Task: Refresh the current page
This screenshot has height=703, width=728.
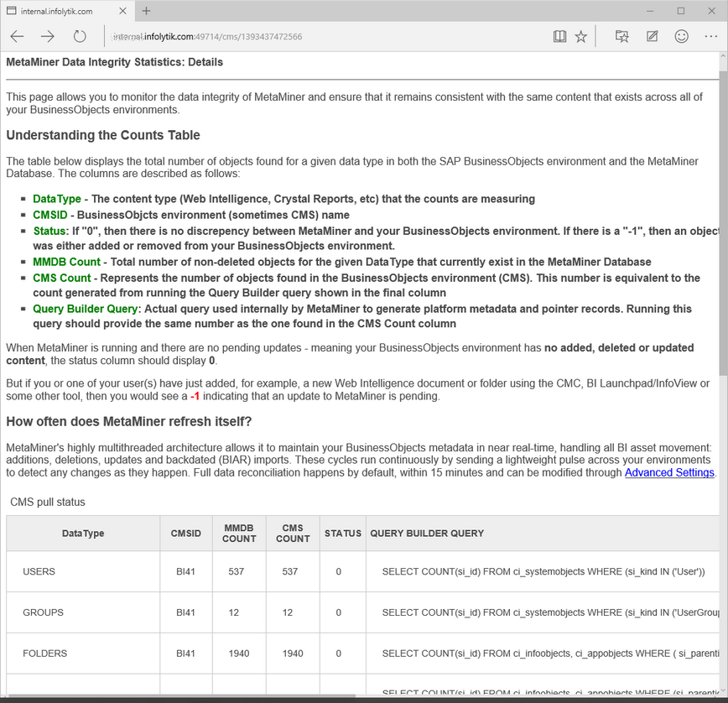Action: [x=80, y=37]
